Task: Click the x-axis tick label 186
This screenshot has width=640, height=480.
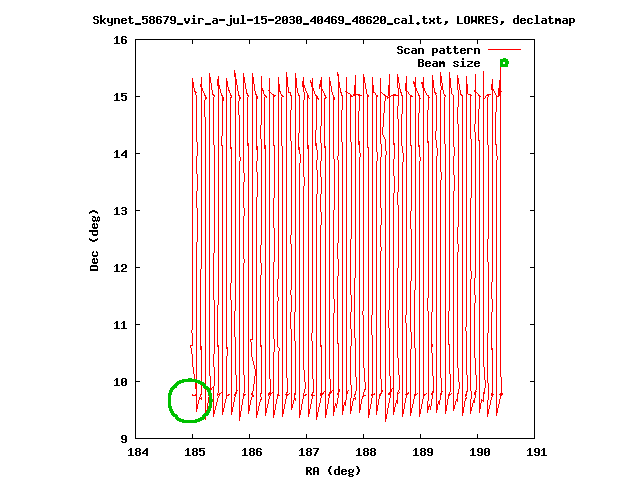Action: pyautogui.click(x=252, y=452)
